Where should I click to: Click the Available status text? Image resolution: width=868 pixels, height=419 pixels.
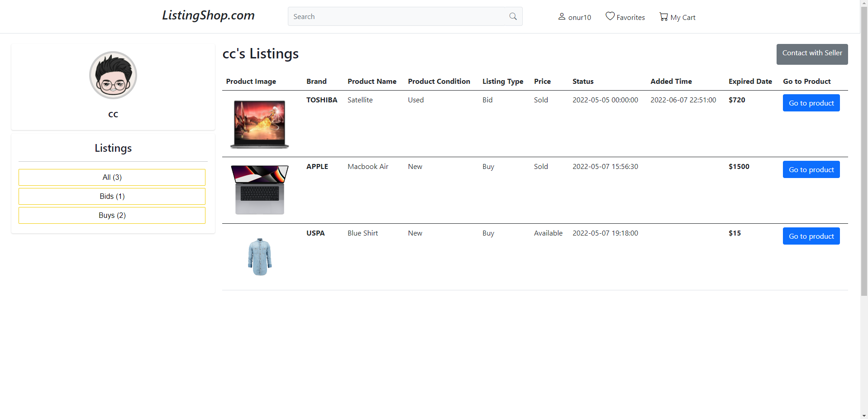(x=548, y=233)
